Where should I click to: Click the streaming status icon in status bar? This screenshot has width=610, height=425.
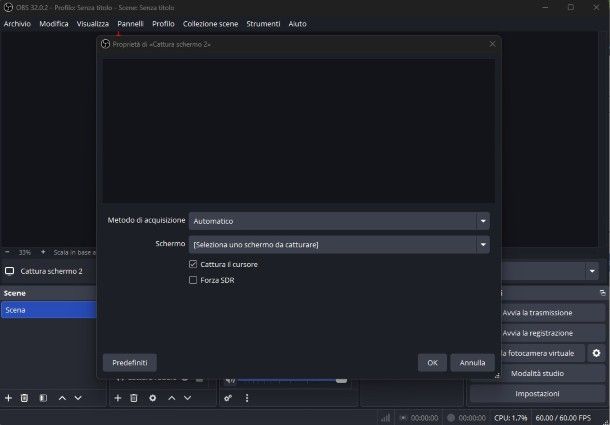[403, 418]
